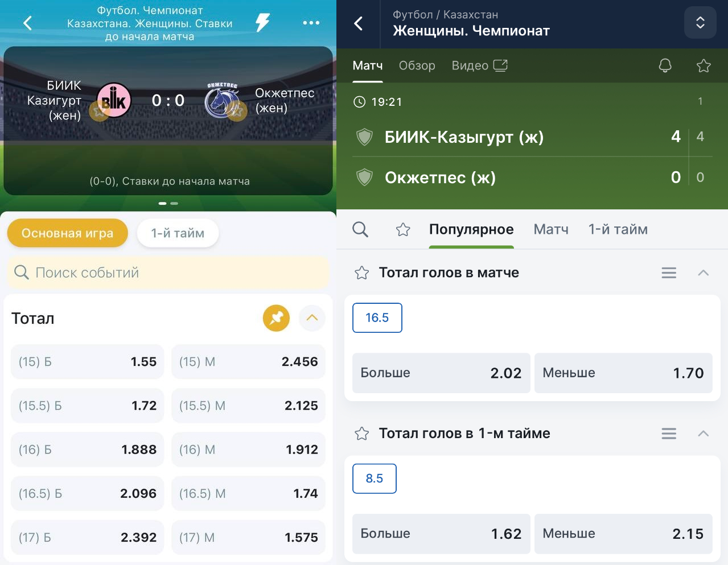Tap the Футбол / Казахстан breadcrumb
728x565 pixels.
tap(445, 15)
